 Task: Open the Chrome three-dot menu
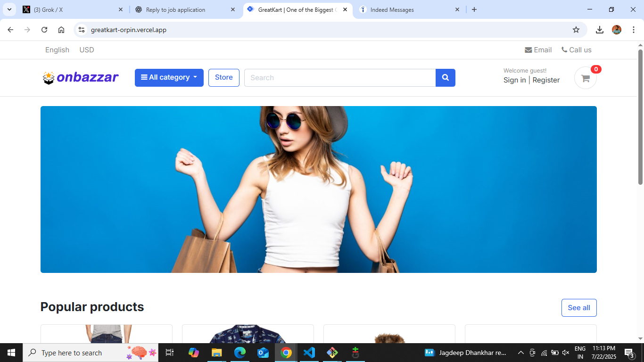634,30
